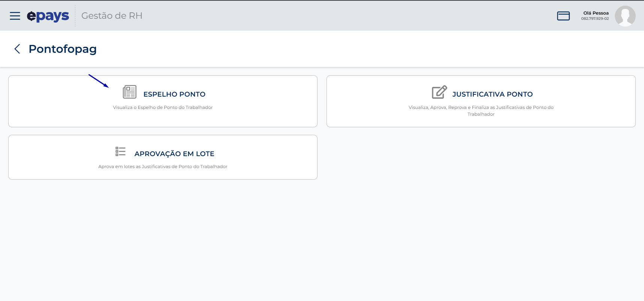Click the Gestão de RH header label

coord(112,16)
